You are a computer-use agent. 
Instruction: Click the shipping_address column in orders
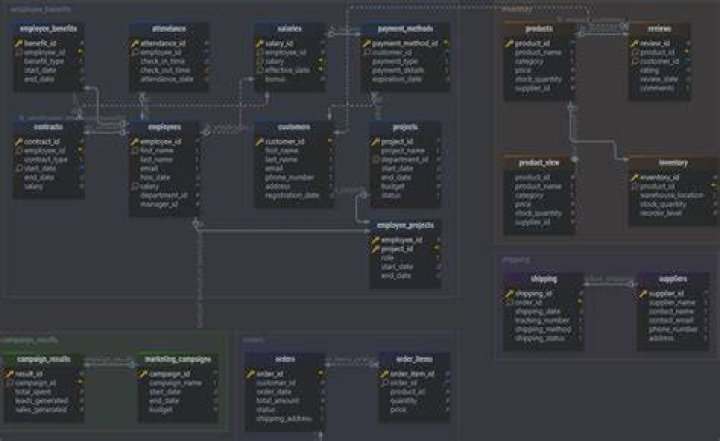[285, 419]
